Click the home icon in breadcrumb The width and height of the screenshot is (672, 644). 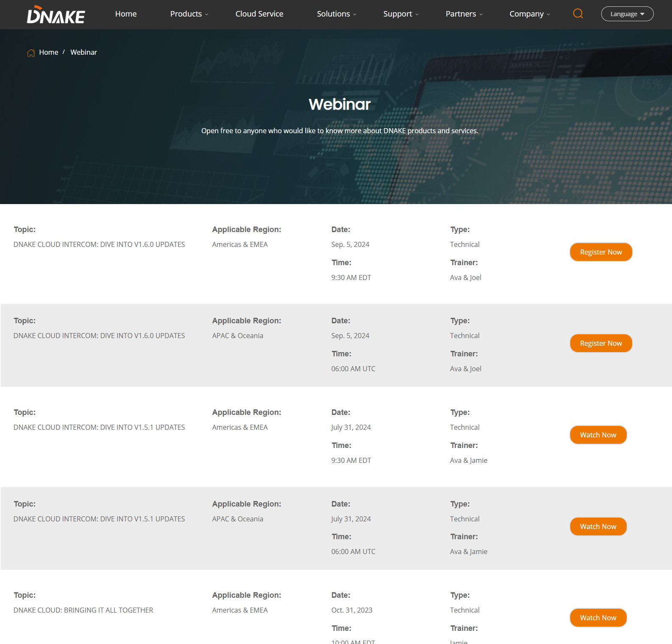31,53
